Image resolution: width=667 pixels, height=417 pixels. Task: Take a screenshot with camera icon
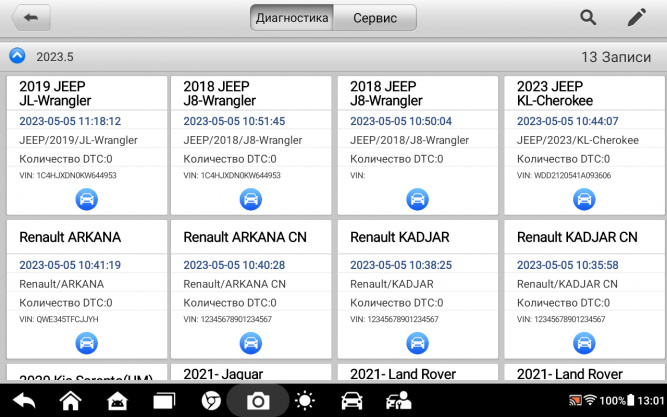(x=258, y=401)
